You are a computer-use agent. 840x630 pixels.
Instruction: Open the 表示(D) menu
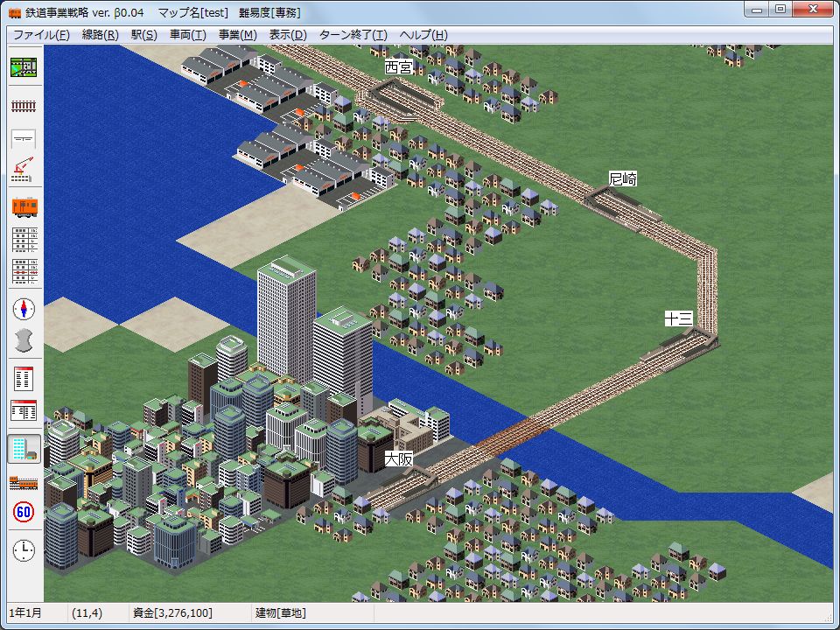(288, 35)
